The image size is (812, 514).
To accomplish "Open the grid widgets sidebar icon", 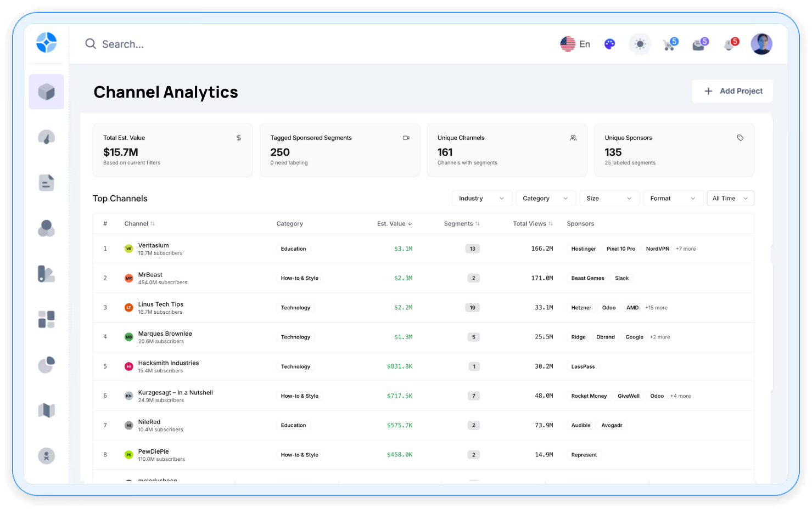I will tap(46, 319).
